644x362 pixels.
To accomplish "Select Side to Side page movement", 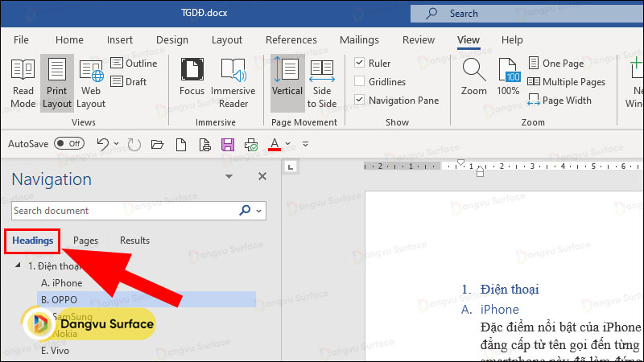I will (x=322, y=84).
